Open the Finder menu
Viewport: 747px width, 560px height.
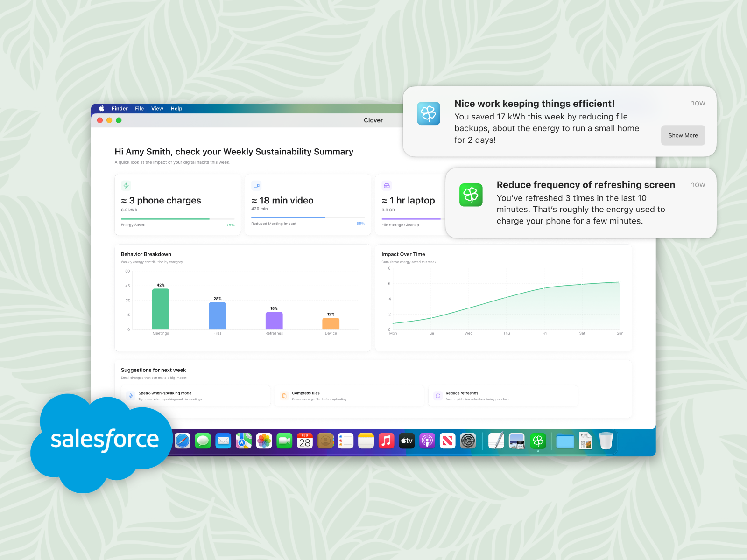[120, 109]
